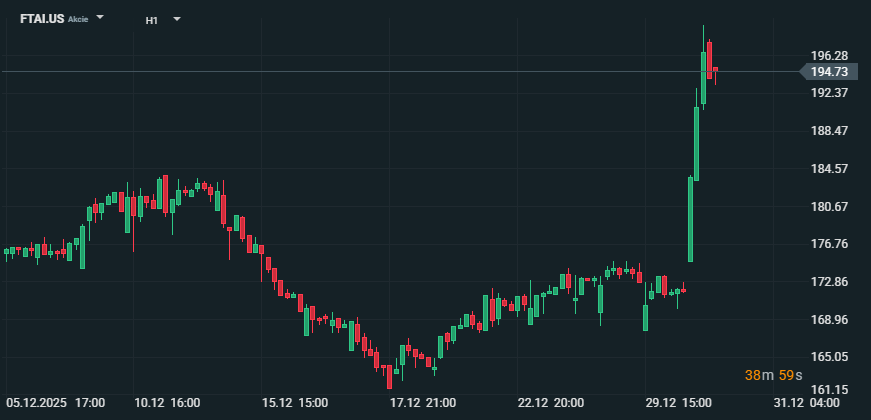Expand the H1 timeframe dropdown arrow
Image resolution: width=871 pixels, height=420 pixels.
coord(177,19)
